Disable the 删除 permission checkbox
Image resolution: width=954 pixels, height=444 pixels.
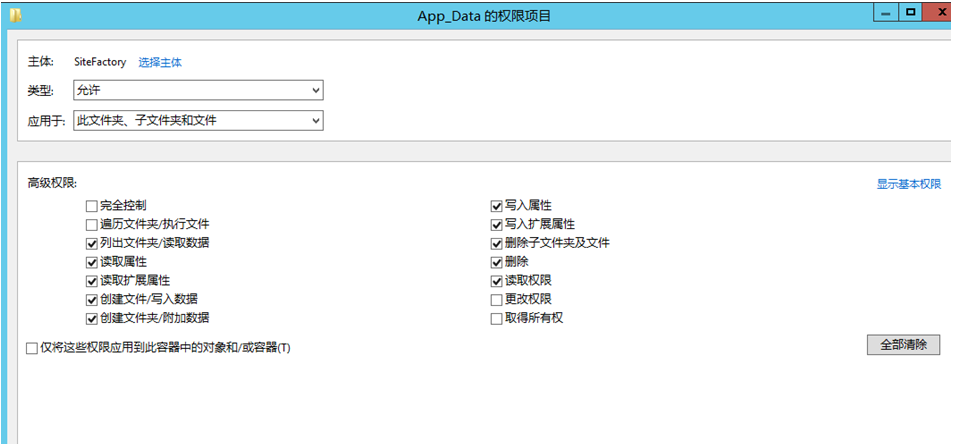pyautogui.click(x=496, y=262)
